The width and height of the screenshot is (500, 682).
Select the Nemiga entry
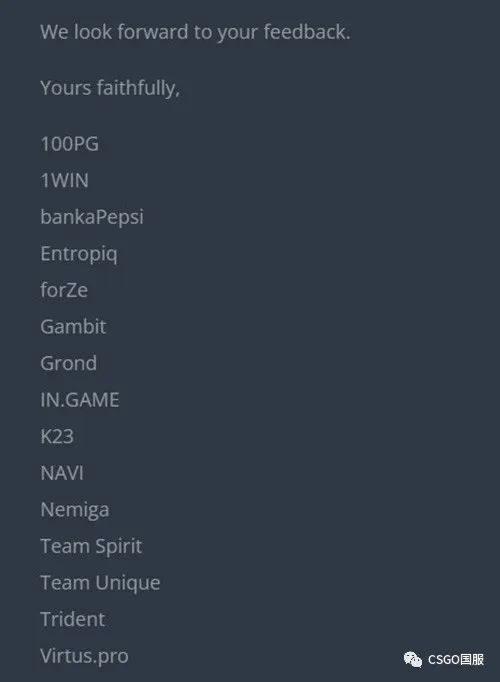75,510
